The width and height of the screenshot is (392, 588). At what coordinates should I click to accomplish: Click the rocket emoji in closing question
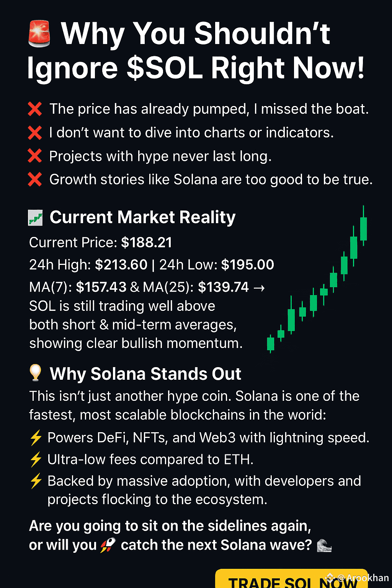(108, 545)
